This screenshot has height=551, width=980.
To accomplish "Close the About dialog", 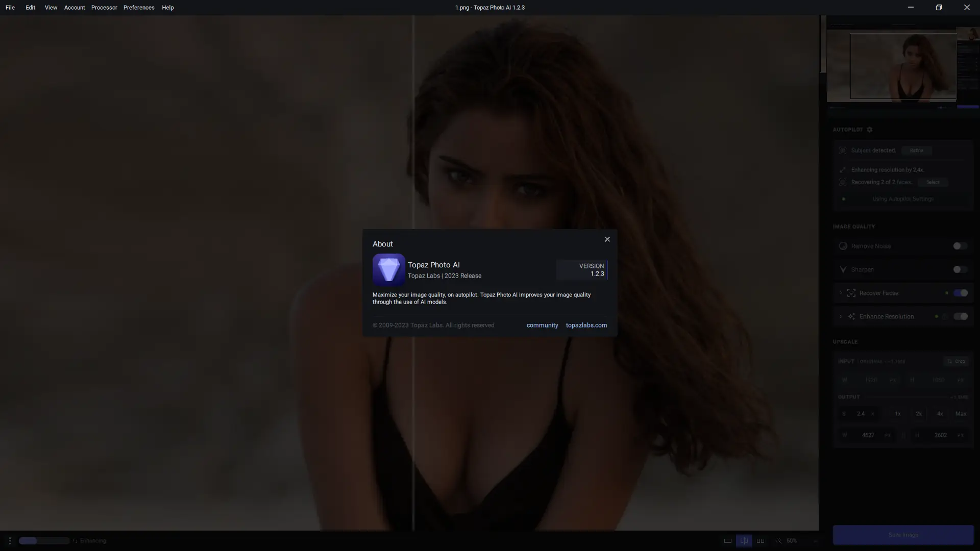I will pos(607,239).
